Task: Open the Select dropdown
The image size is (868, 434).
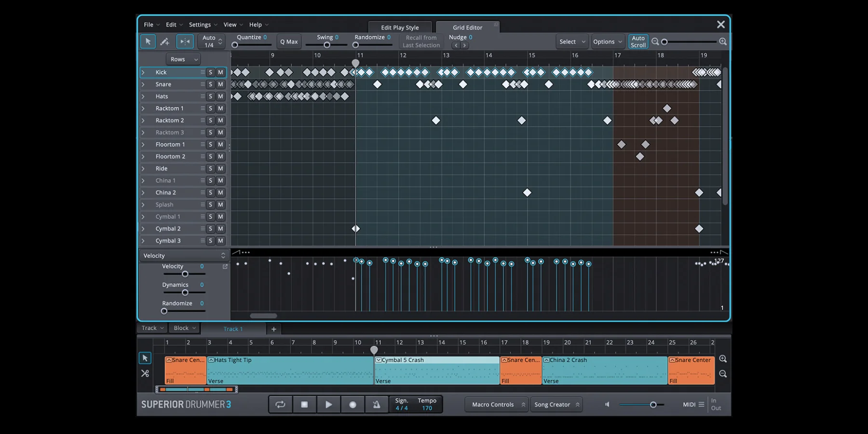Action: coord(571,41)
